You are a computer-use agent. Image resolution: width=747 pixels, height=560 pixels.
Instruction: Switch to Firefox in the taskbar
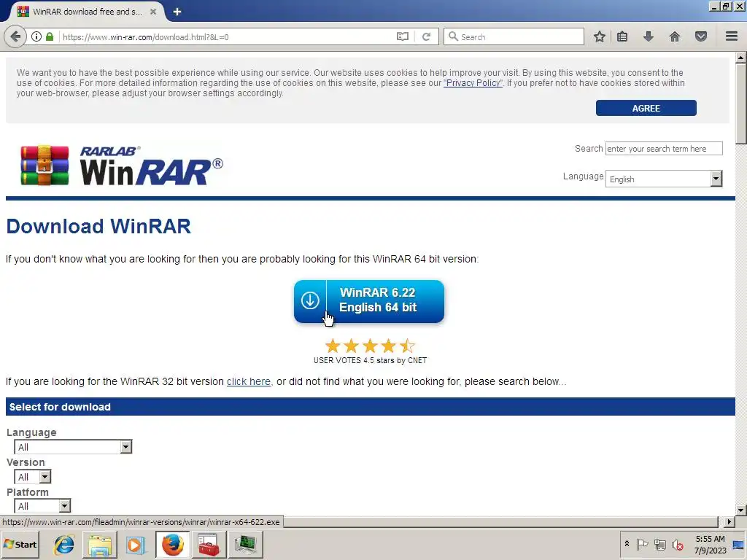[172, 544]
